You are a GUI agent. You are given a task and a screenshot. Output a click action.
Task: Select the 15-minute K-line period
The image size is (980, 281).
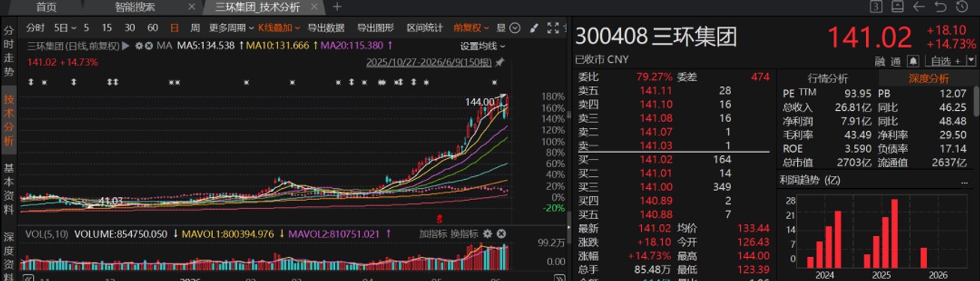(x=107, y=28)
